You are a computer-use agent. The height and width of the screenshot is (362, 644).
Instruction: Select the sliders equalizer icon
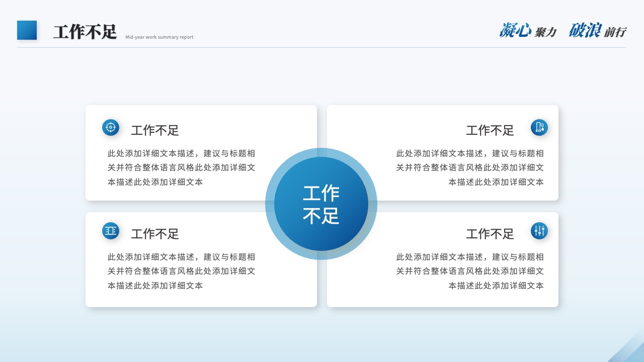(539, 231)
